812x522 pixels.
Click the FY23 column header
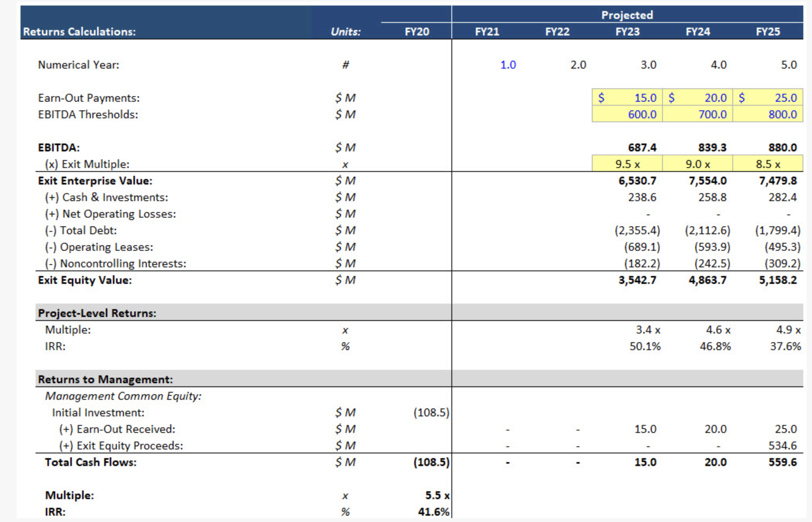point(627,32)
